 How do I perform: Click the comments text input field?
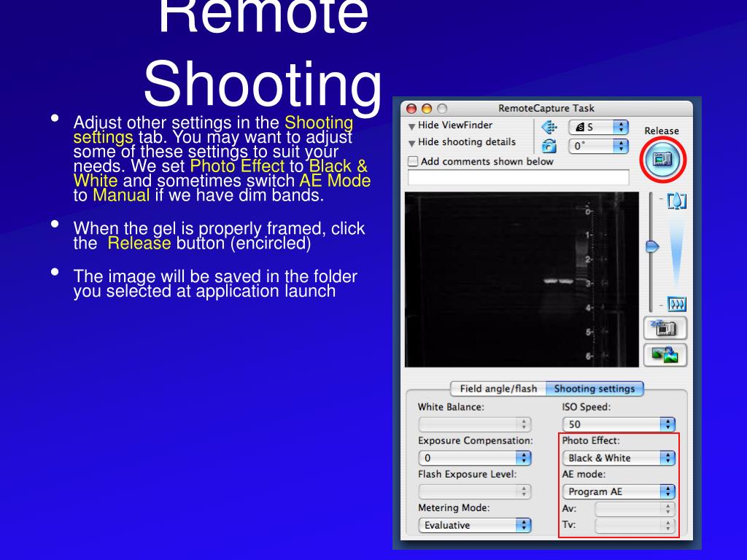(518, 177)
